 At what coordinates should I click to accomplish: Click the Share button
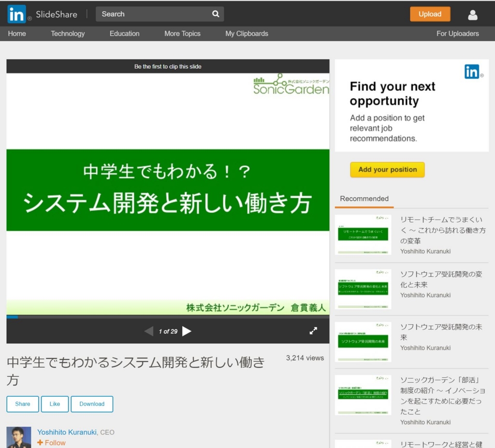23,404
